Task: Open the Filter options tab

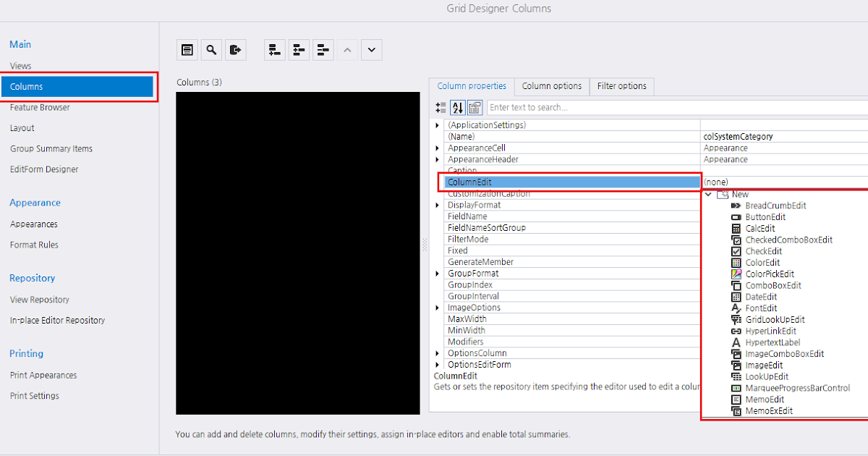Action: (x=621, y=86)
